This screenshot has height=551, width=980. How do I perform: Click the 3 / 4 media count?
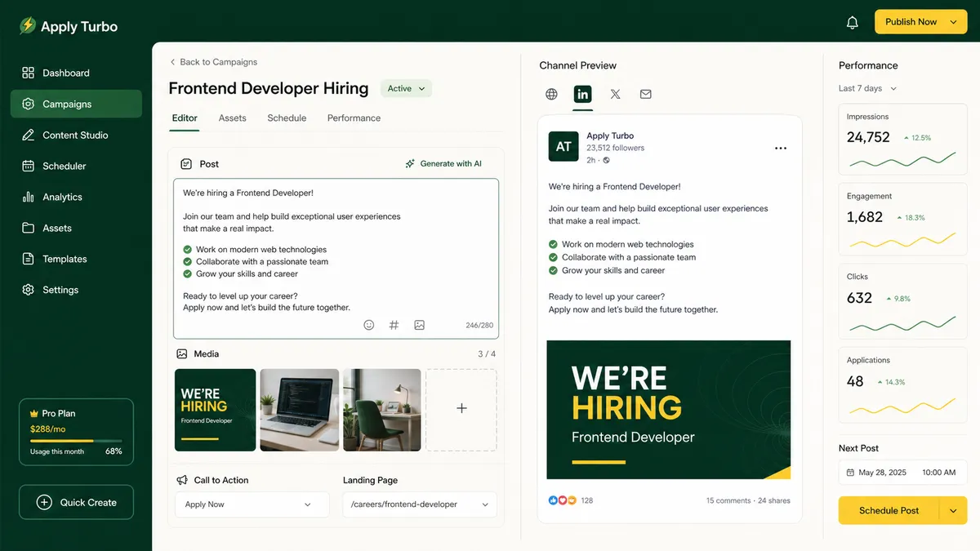click(487, 354)
